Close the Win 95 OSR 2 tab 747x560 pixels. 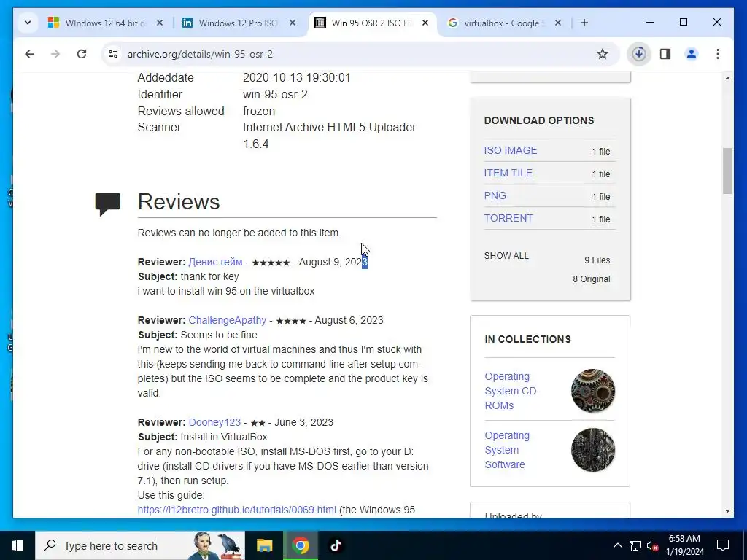425,23
